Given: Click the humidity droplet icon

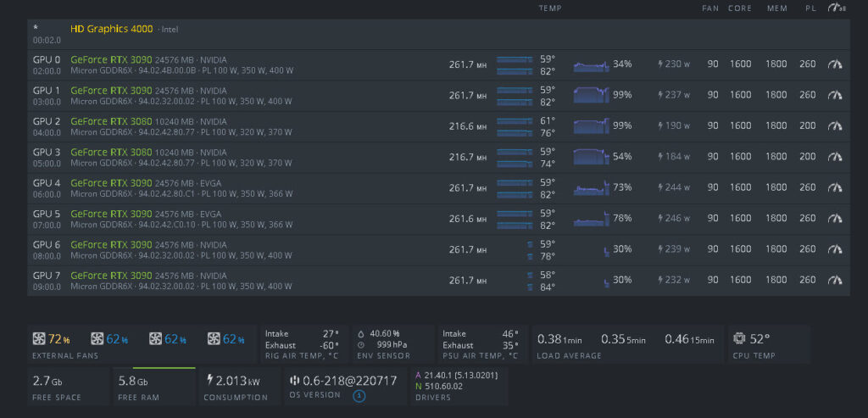Looking at the screenshot, I should pos(361,334).
